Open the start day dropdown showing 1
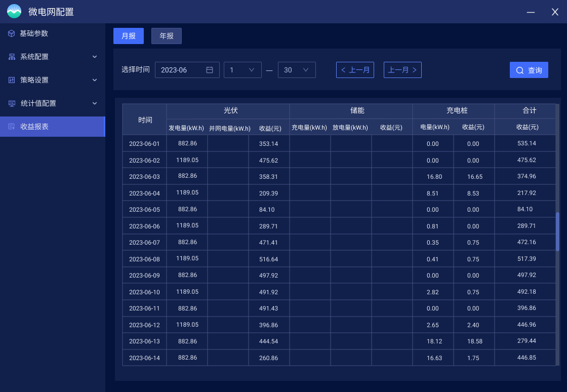 (242, 70)
